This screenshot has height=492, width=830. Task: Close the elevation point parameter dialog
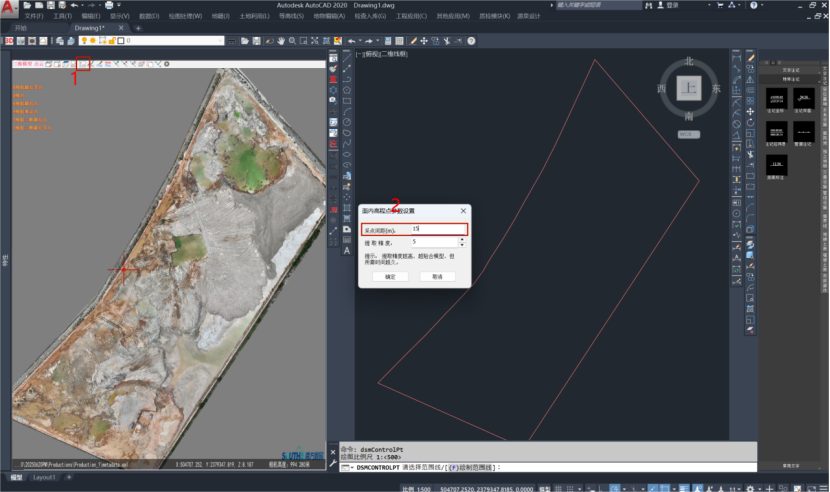tap(463, 211)
